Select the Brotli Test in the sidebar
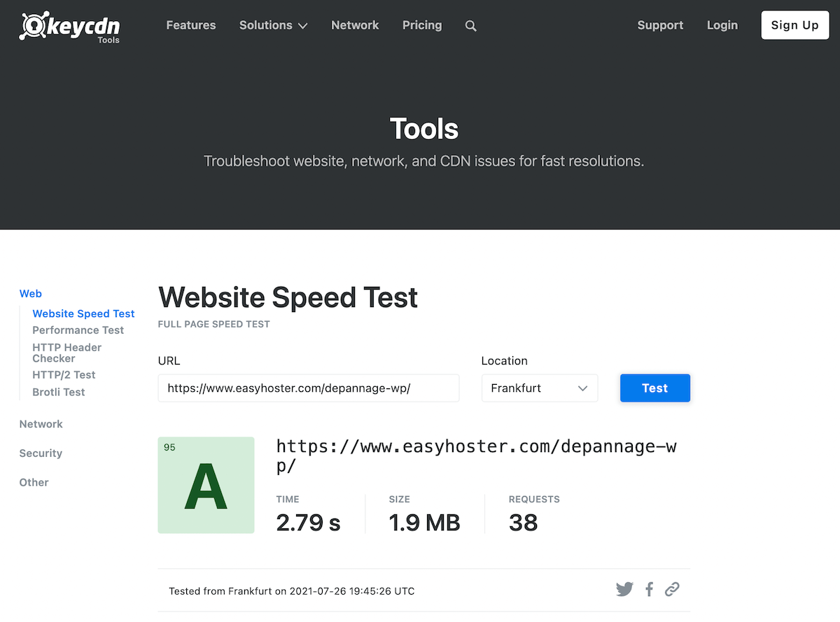Image resolution: width=840 pixels, height=622 pixels. coord(58,392)
